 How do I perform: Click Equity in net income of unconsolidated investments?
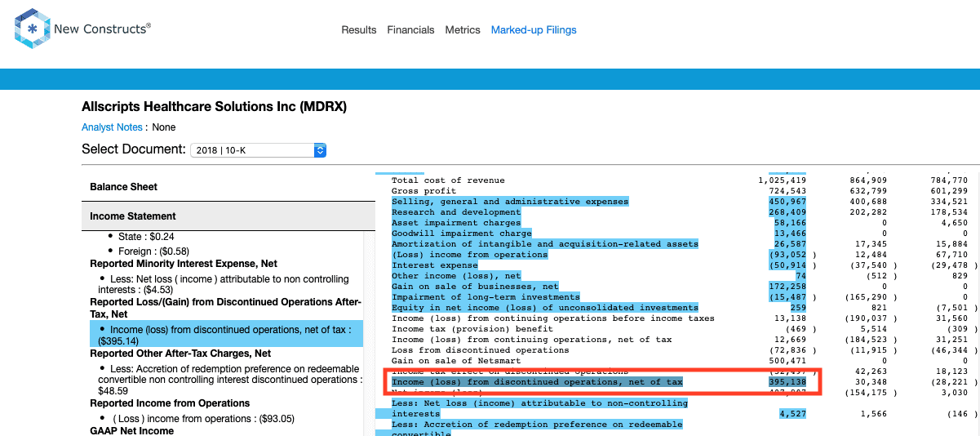[x=545, y=308]
